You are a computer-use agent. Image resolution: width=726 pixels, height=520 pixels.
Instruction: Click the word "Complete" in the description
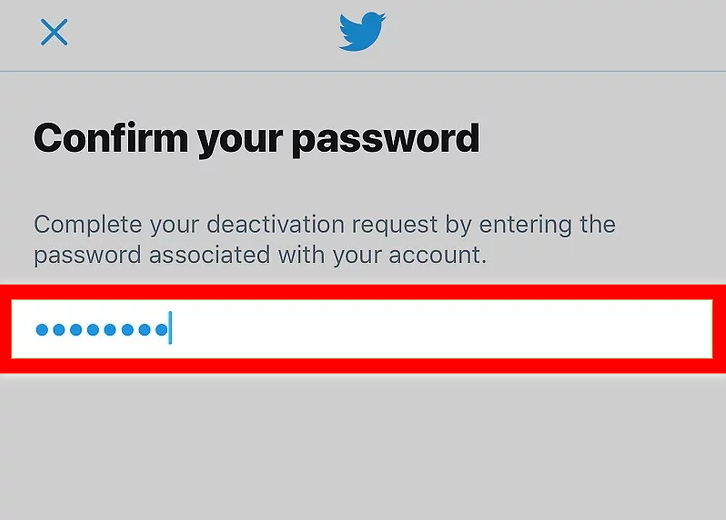(78, 223)
